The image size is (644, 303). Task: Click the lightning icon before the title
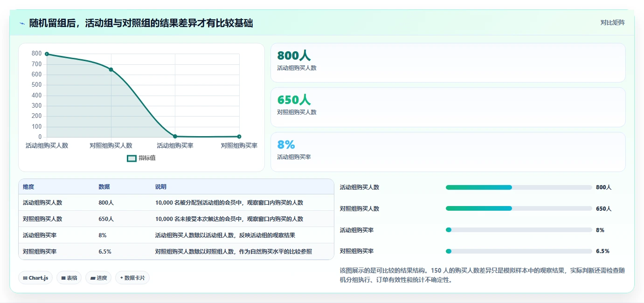(22, 23)
